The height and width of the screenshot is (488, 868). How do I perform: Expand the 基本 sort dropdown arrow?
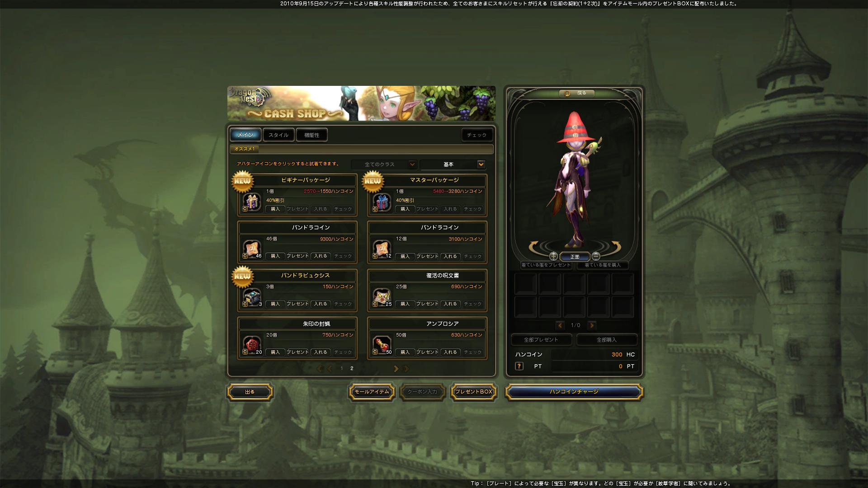481,164
